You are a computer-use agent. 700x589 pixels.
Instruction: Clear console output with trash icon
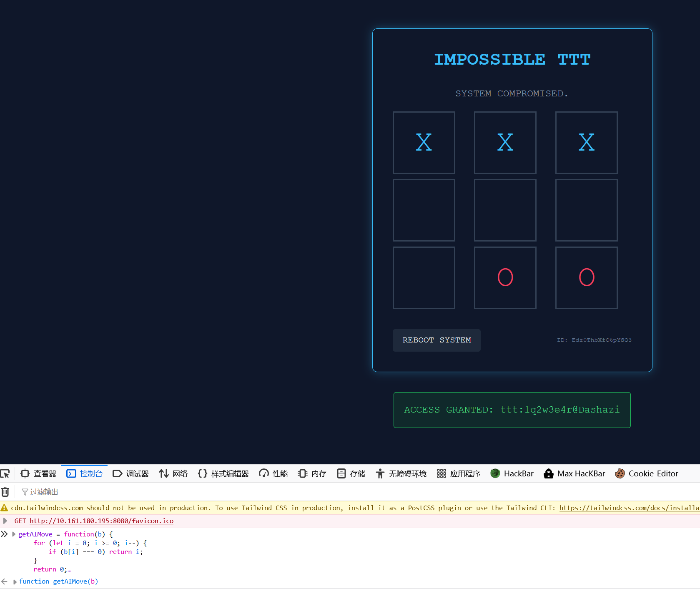pos(5,492)
